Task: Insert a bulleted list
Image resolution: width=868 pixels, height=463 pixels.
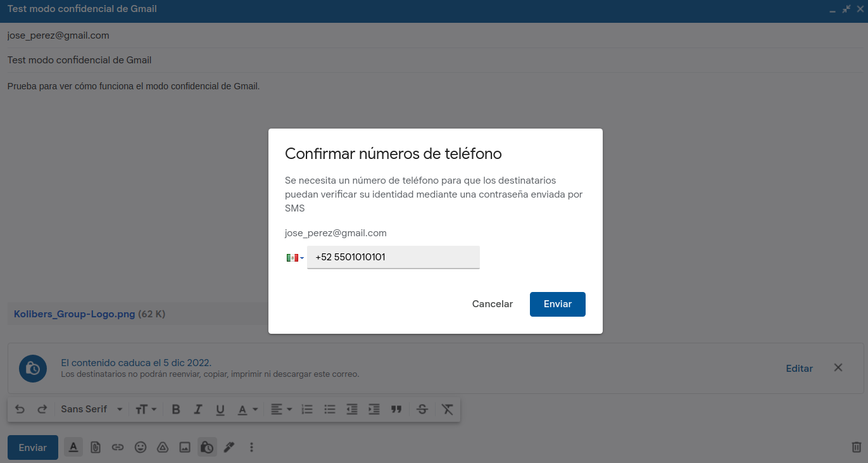Action: pyautogui.click(x=329, y=409)
